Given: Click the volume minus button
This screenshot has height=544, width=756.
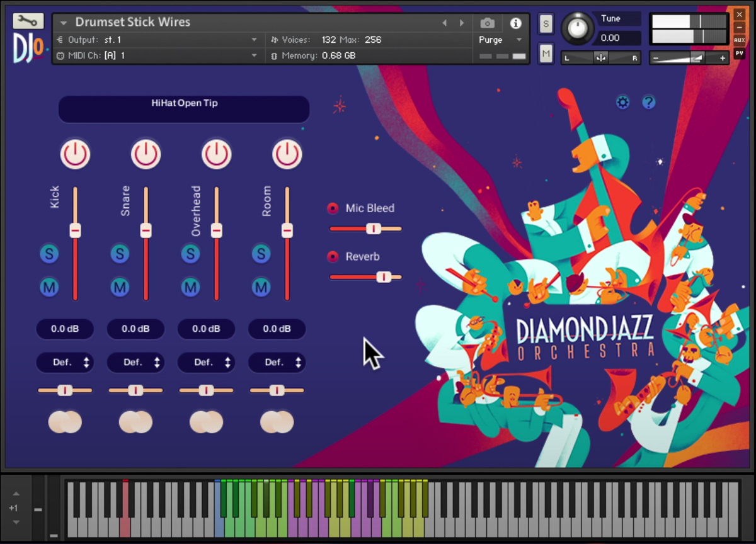Looking at the screenshot, I should 656,58.
